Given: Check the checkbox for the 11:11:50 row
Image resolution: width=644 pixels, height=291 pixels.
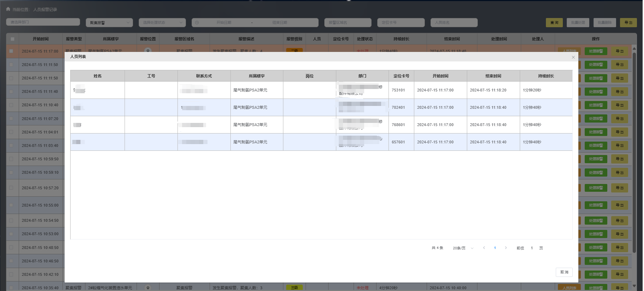Looking at the screenshot, I should [11, 65].
